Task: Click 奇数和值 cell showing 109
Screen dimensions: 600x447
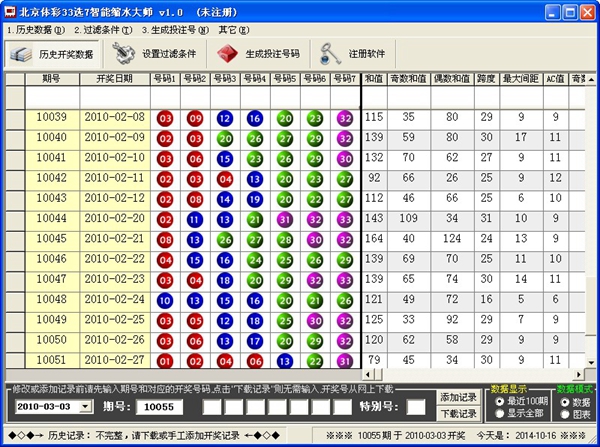Action: 408,219
